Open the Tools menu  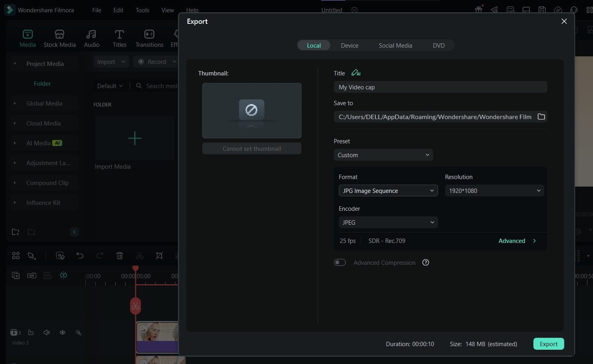[x=142, y=10]
